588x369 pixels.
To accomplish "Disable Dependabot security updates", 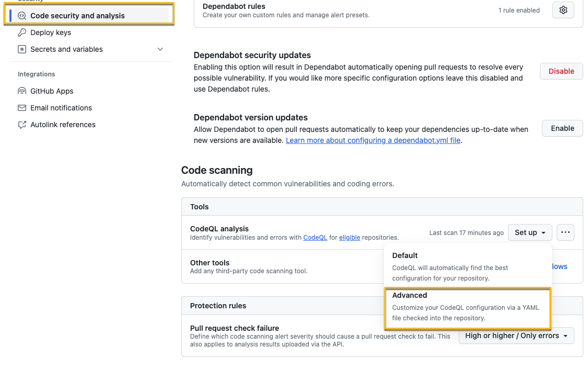I will pyautogui.click(x=561, y=71).
